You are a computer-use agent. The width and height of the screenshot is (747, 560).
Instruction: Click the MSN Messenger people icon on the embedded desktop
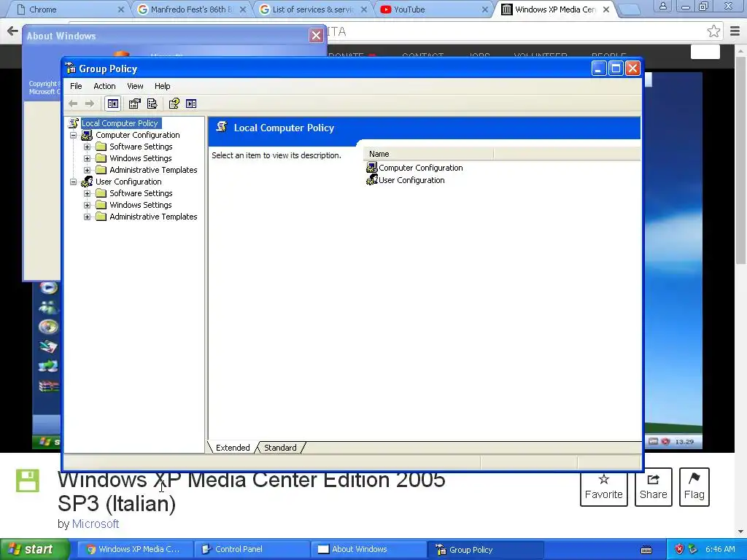pyautogui.click(x=48, y=307)
